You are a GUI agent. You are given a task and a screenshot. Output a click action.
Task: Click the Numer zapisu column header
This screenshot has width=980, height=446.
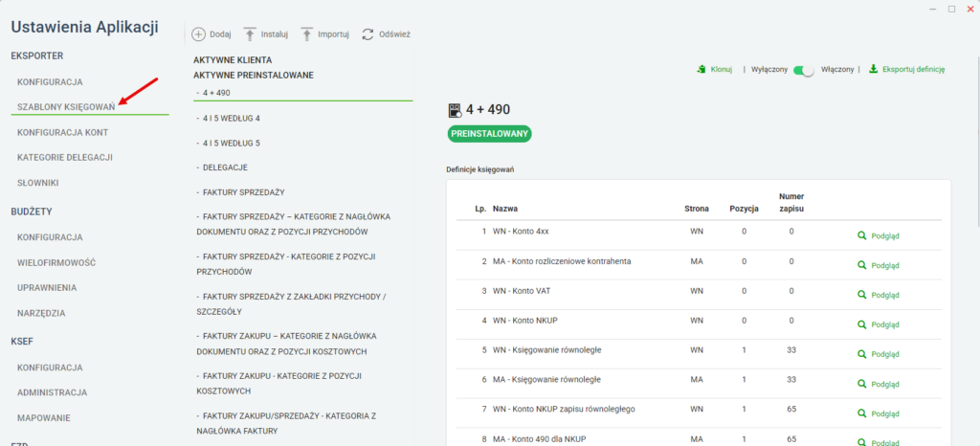791,202
